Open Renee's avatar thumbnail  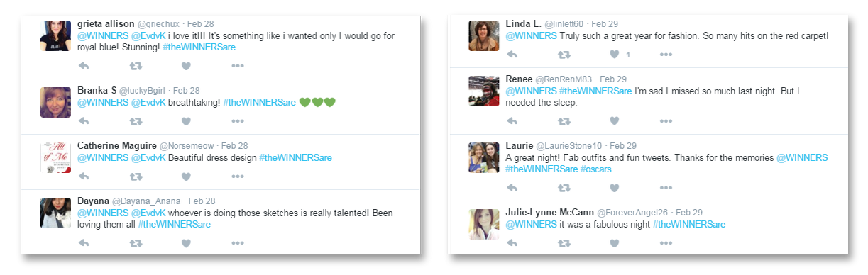(x=484, y=91)
